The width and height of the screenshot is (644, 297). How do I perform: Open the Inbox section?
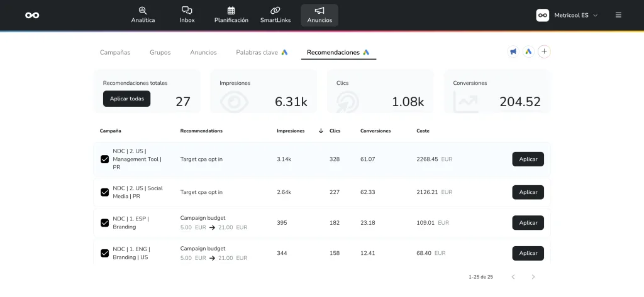coord(187,15)
